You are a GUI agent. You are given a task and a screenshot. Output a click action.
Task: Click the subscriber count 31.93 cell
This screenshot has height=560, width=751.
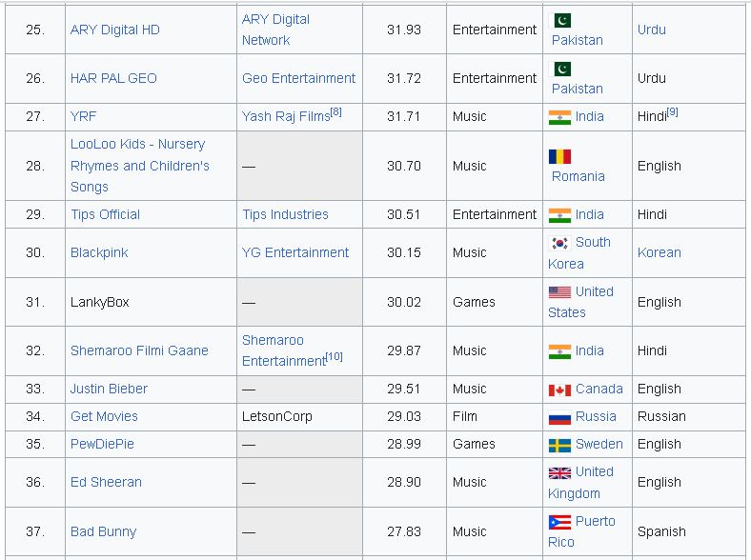pos(404,30)
